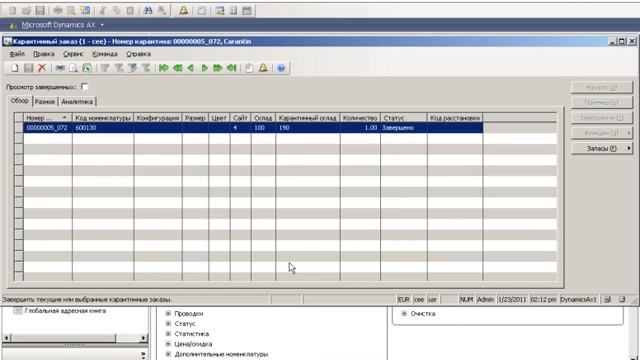
Task: Go to first record green arrow
Action: (164, 68)
